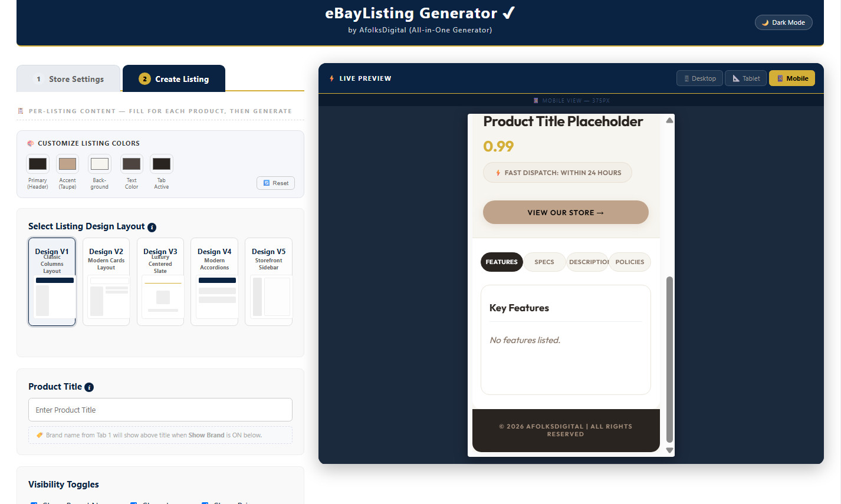The height and width of the screenshot is (504, 841).
Task: Switch preview to Tablet view
Action: coord(746,78)
